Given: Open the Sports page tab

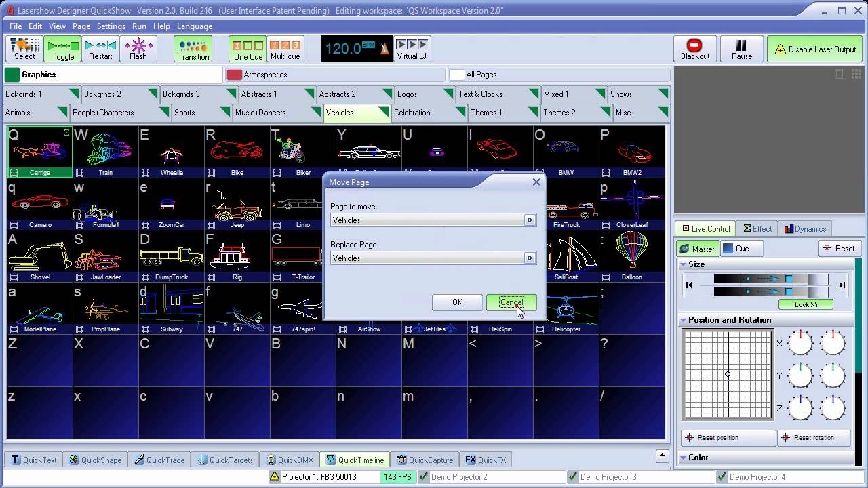Looking at the screenshot, I should pyautogui.click(x=201, y=113).
